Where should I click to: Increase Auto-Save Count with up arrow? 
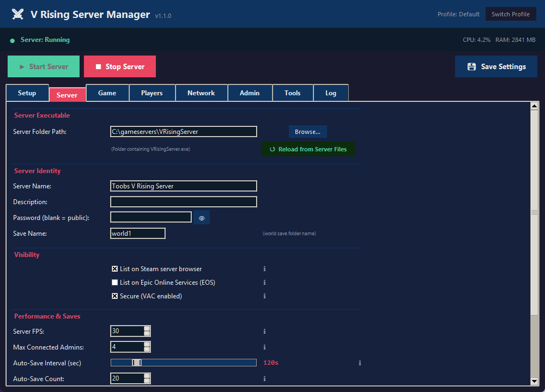click(147, 376)
